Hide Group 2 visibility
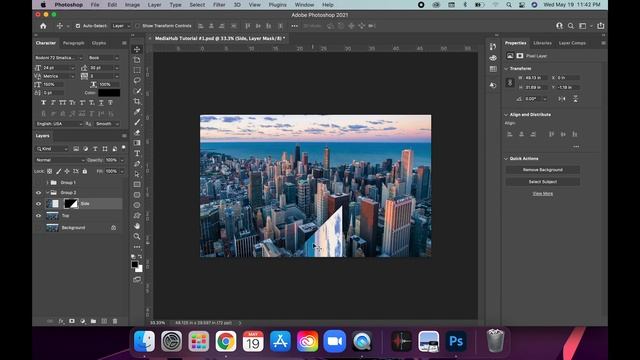 pos(38,193)
